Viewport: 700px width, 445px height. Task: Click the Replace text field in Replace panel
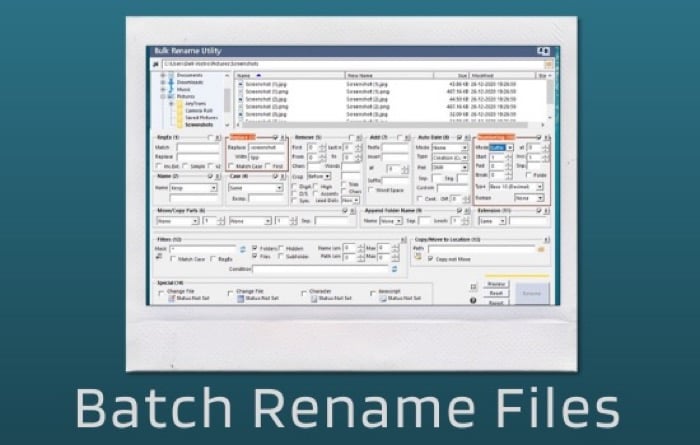pos(267,147)
